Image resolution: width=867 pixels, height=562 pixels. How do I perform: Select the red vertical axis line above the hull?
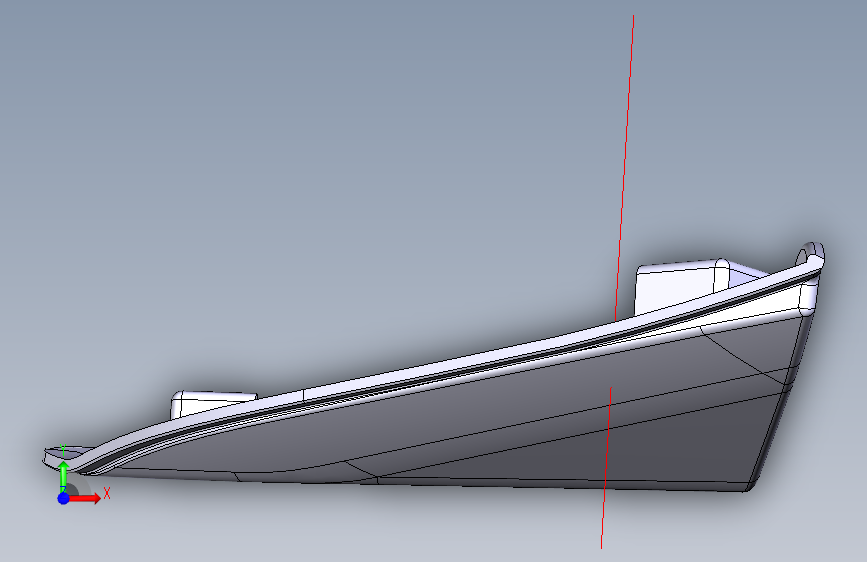click(625, 166)
